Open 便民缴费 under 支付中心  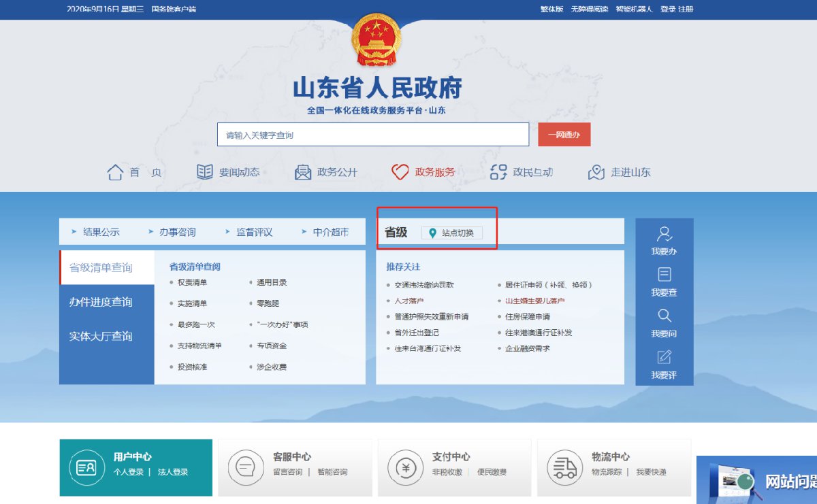tap(492, 472)
